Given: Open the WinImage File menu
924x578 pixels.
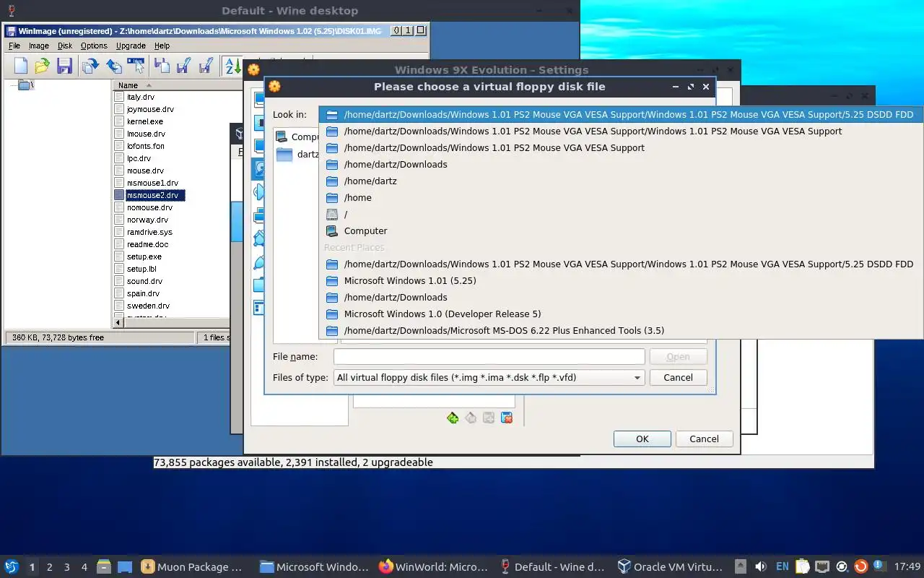Looking at the screenshot, I should 14,46.
